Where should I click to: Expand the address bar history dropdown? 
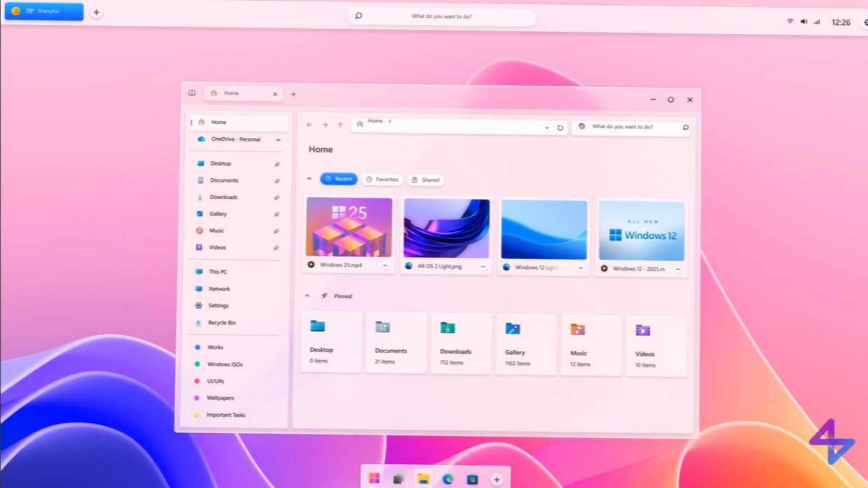tap(547, 127)
